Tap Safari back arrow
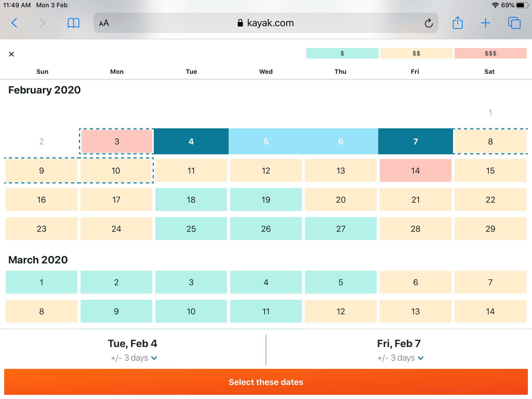The height and width of the screenshot is (399, 532). 15,23
